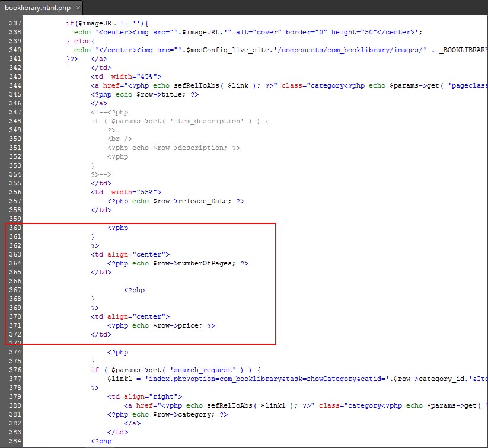Click '<?php' on line 360

click(117, 228)
